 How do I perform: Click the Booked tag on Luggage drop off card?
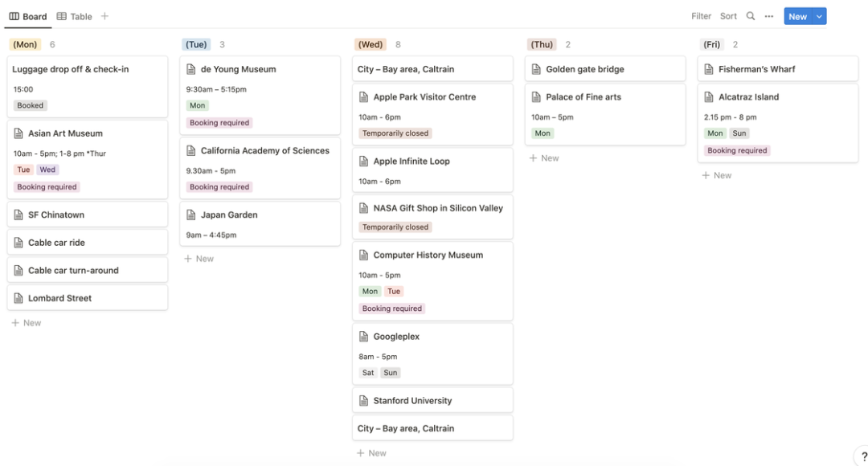(x=30, y=105)
